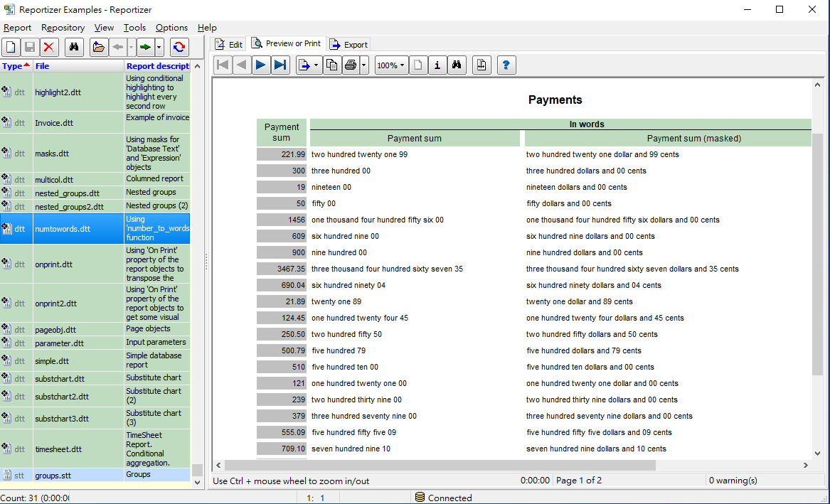Create a new report with the blank page icon
Image resolution: width=830 pixels, height=504 pixels.
point(11,48)
